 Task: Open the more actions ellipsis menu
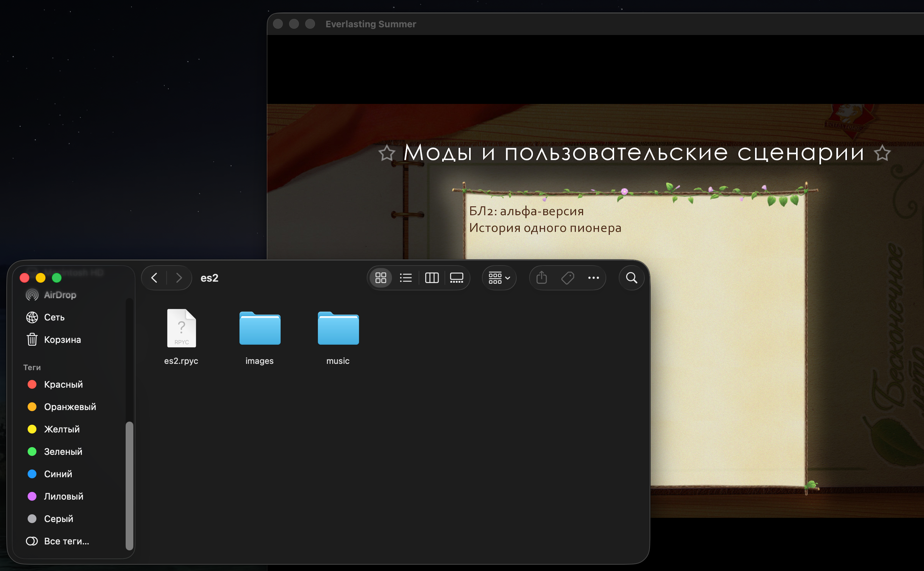pyautogui.click(x=593, y=278)
